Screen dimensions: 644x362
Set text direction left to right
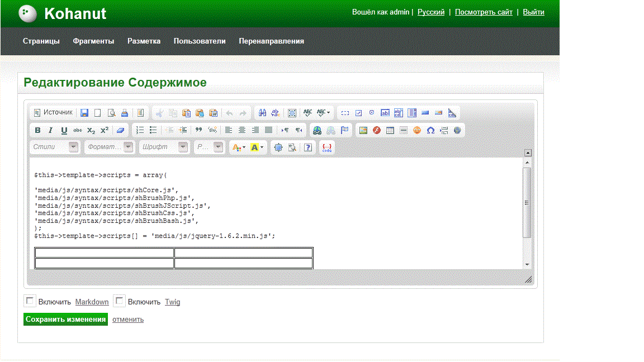[x=285, y=130]
